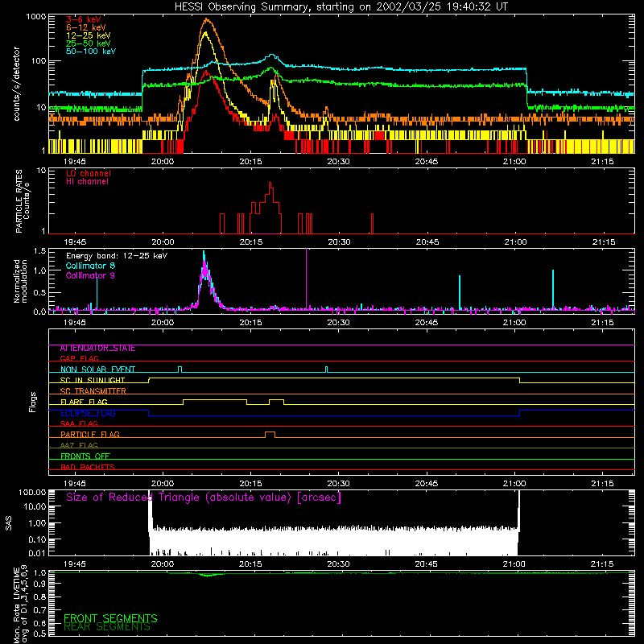Viewport: 644px width, 644px height.
Task: Click the Energy band: 12-25 keV label
Action: 117,256
